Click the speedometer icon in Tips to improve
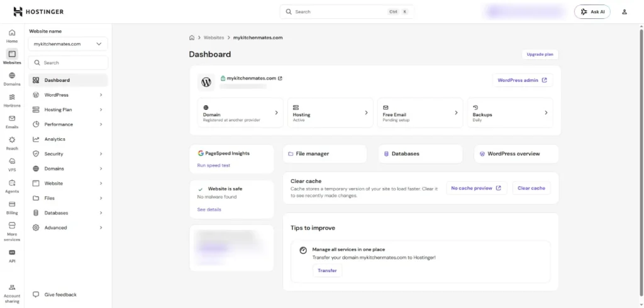This screenshot has height=308, width=644. click(x=303, y=250)
